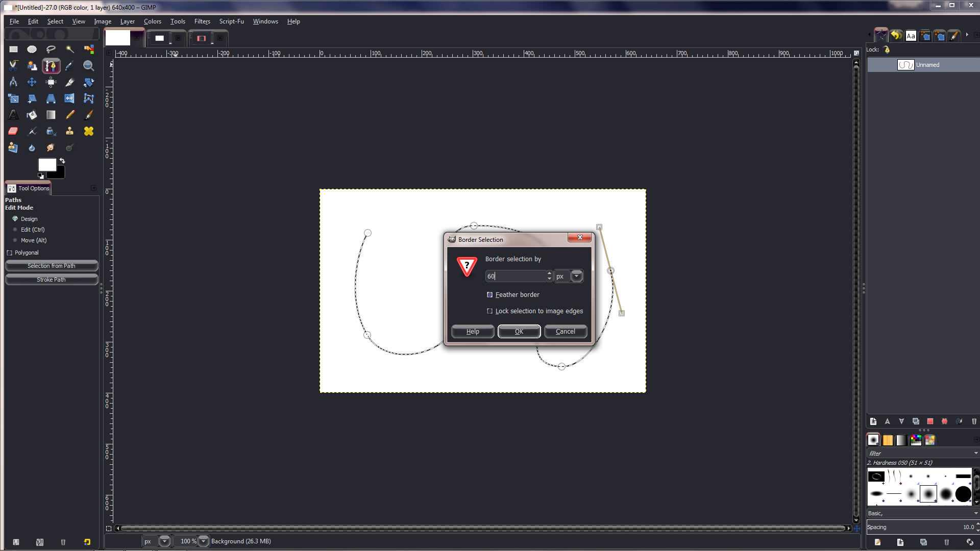Screen dimensions: 980x551
Task: Select the Ellipse Select tool
Action: 32,49
